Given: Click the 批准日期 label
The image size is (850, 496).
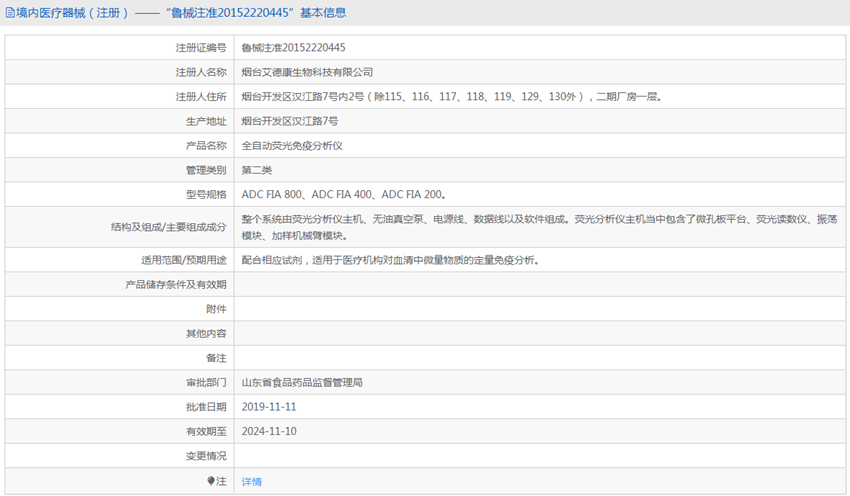Looking at the screenshot, I should (206, 407).
